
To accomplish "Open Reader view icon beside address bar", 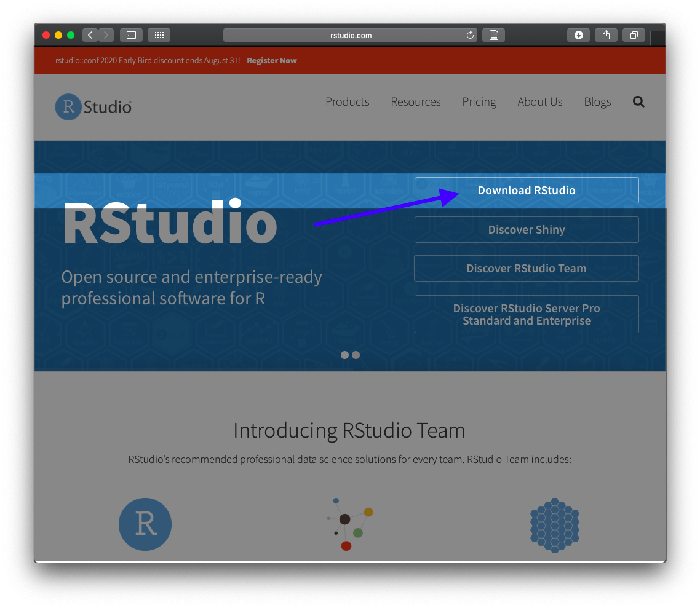I will (494, 35).
